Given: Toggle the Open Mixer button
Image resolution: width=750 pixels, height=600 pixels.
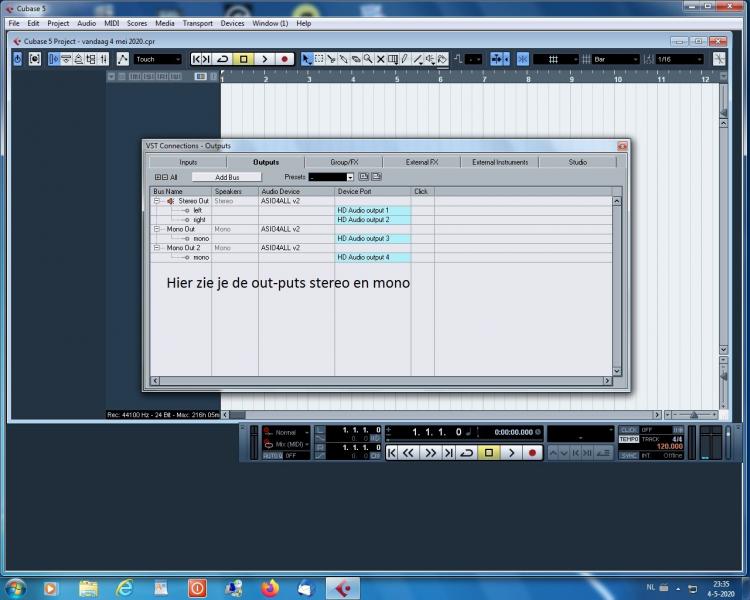Looking at the screenshot, I should click(104, 59).
